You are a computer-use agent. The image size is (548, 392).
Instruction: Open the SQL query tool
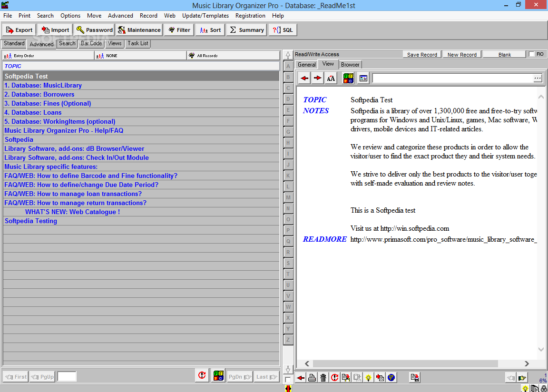point(283,30)
